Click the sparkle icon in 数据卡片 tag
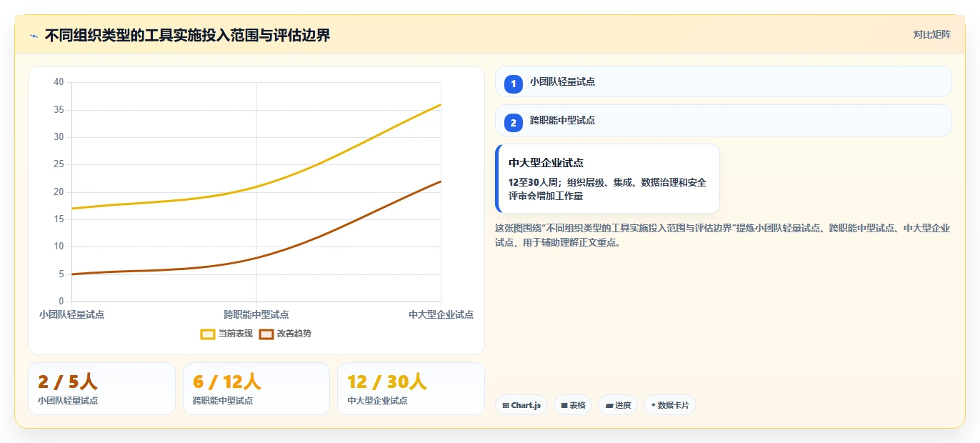 point(653,405)
